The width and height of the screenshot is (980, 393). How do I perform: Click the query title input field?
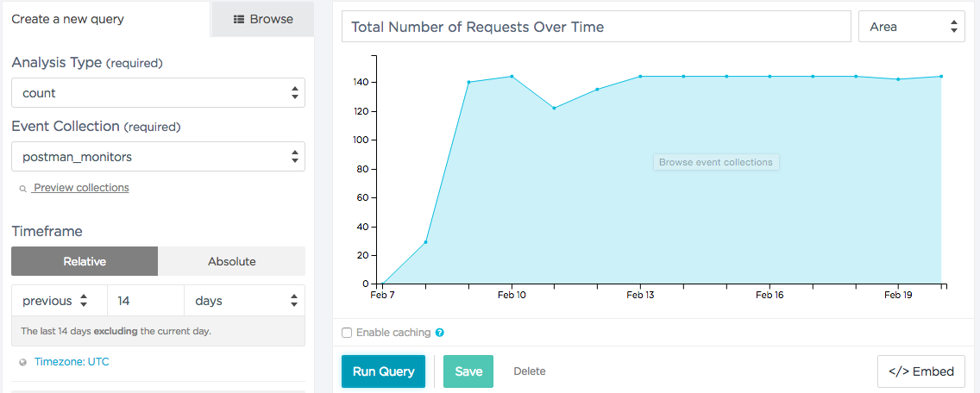coord(596,27)
